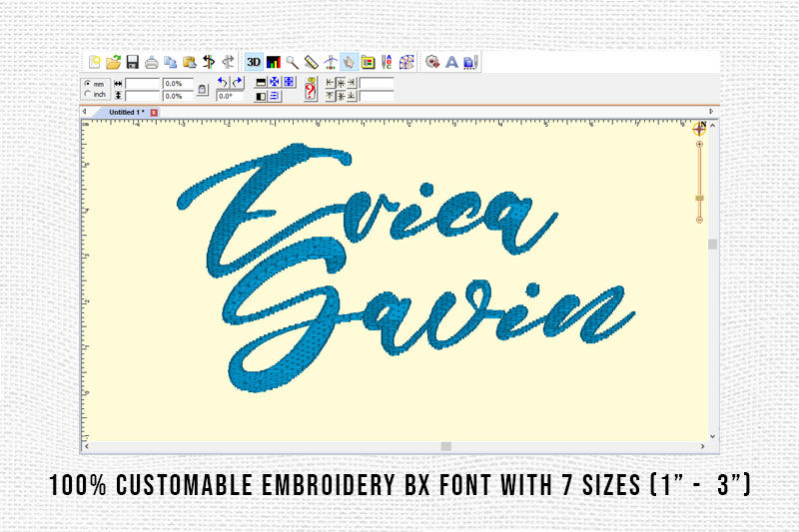Open the red question mark help icon
Screen dimensions: 799x532
click(x=311, y=90)
